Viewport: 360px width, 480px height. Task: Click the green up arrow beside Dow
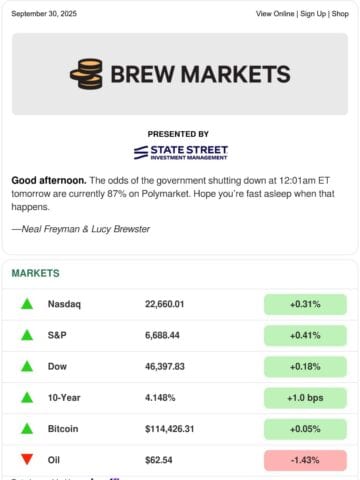point(27,366)
